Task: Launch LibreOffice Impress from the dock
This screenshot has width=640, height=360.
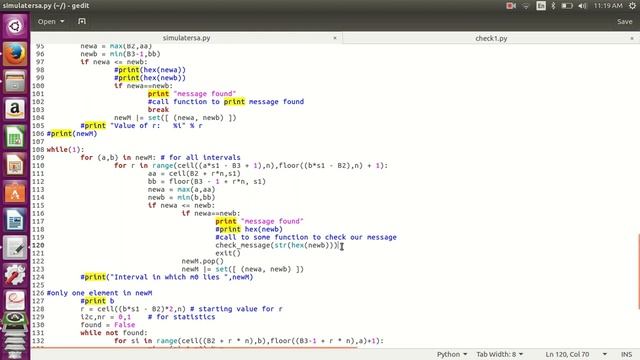Action: click(x=15, y=164)
